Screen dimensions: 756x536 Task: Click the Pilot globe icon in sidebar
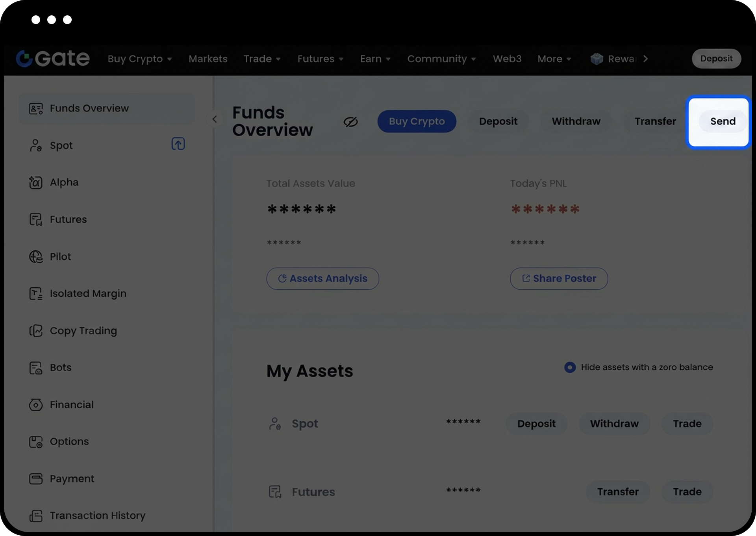click(35, 257)
